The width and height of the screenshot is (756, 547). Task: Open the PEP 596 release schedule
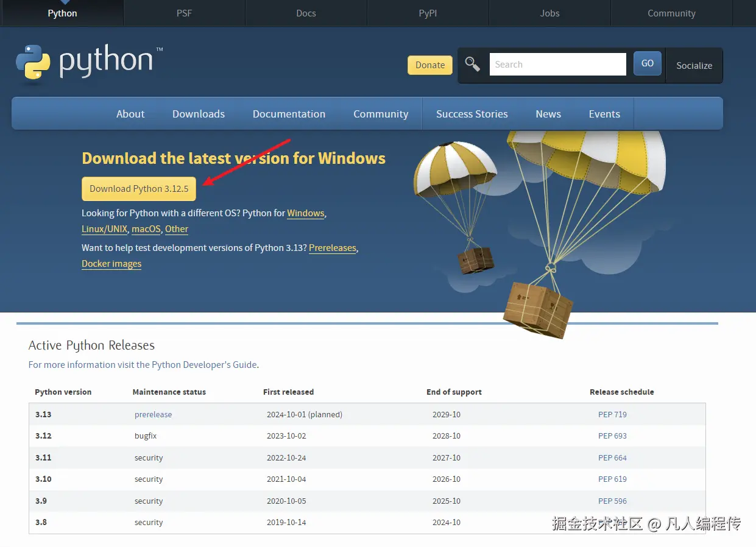[x=612, y=501]
